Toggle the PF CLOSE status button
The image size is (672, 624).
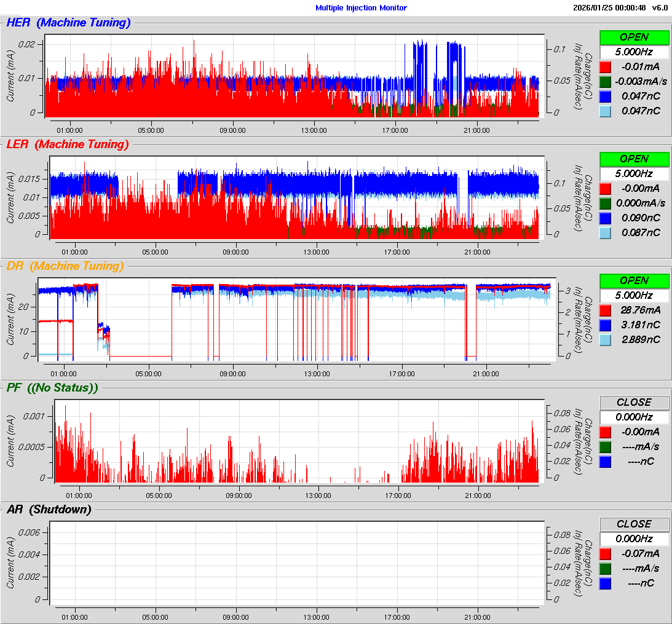pos(634,402)
